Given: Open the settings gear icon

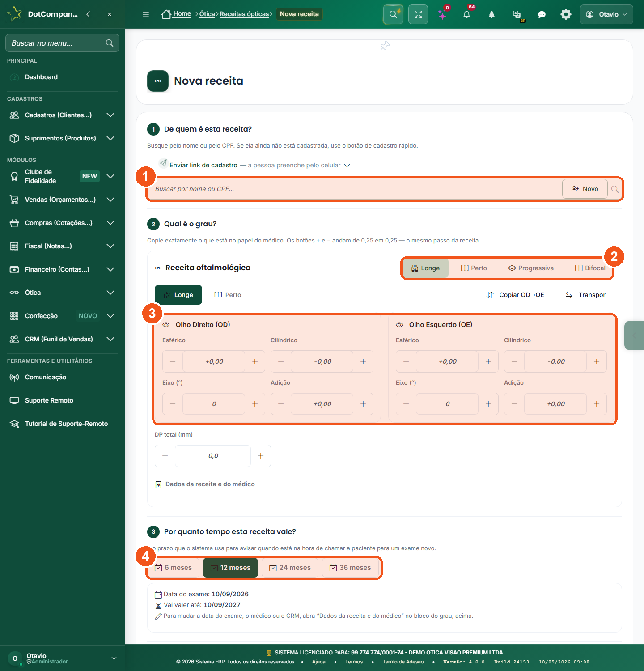Looking at the screenshot, I should 566,14.
